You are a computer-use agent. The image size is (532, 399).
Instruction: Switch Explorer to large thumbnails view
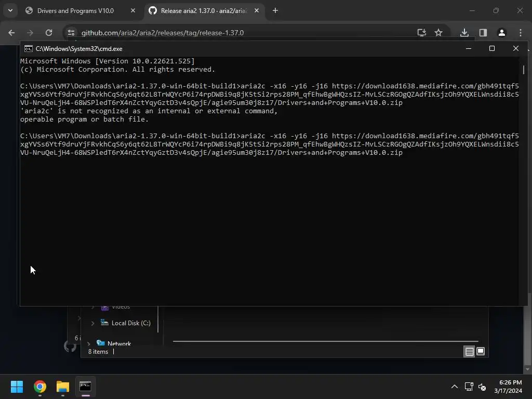pyautogui.click(x=481, y=352)
